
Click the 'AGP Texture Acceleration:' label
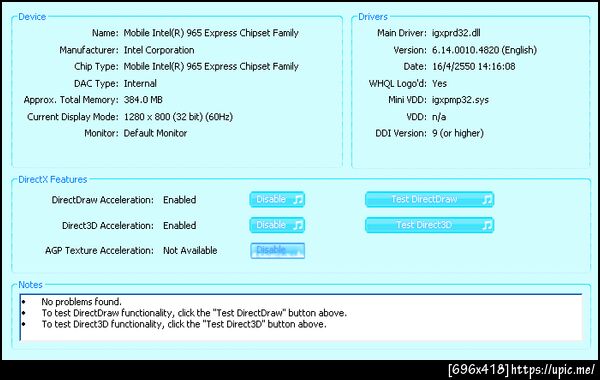pos(99,251)
